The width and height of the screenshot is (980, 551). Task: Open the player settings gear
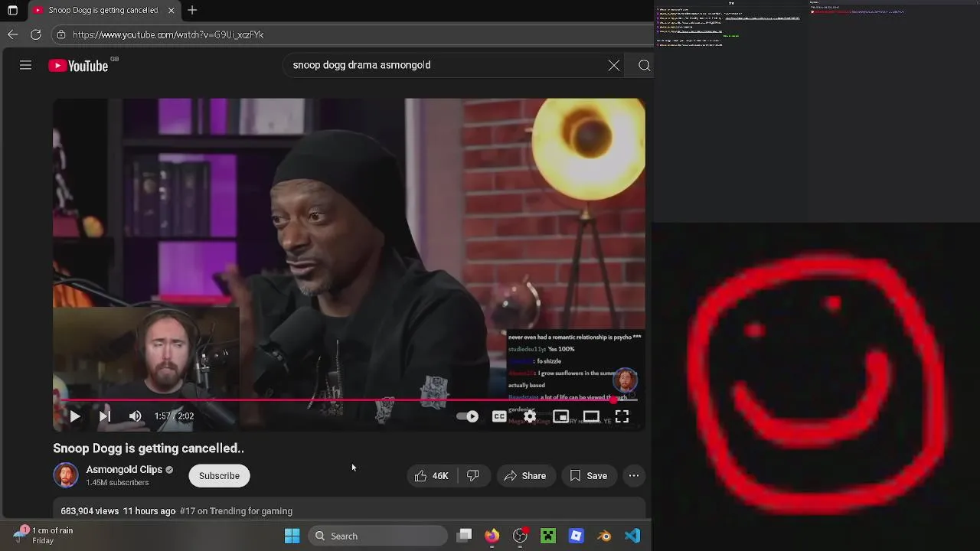pos(530,416)
